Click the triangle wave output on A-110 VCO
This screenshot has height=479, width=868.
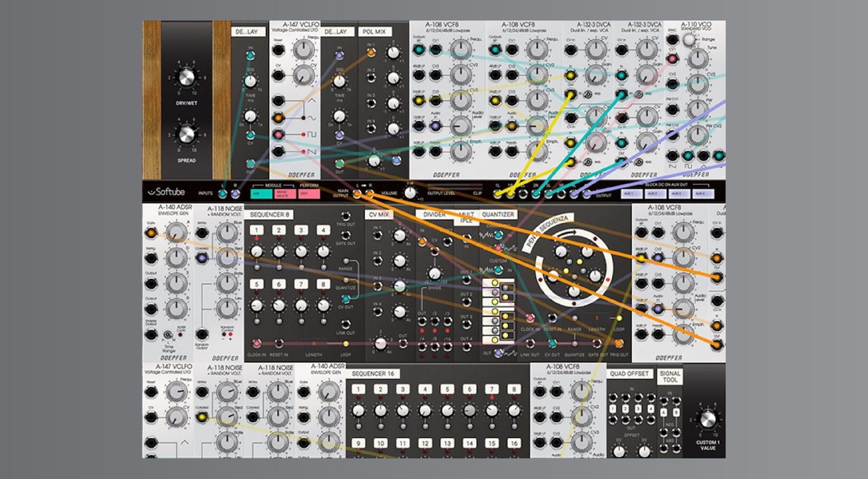[703, 156]
